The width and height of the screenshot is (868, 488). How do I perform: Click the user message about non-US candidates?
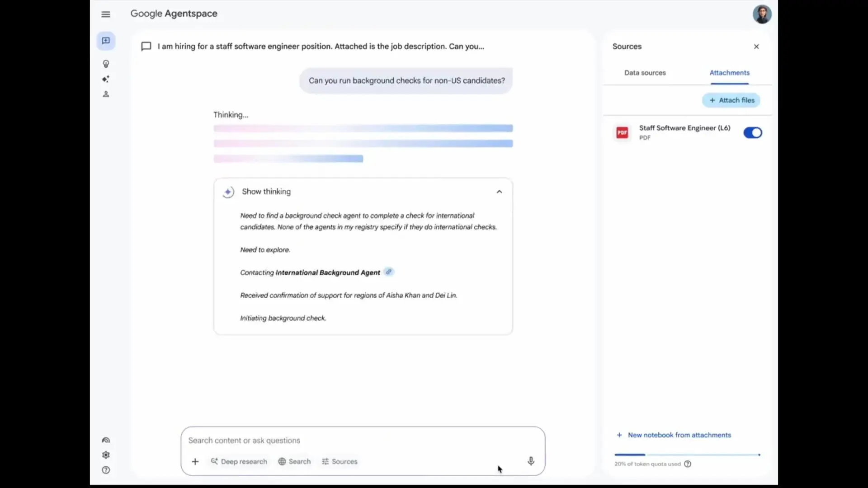tap(406, 81)
